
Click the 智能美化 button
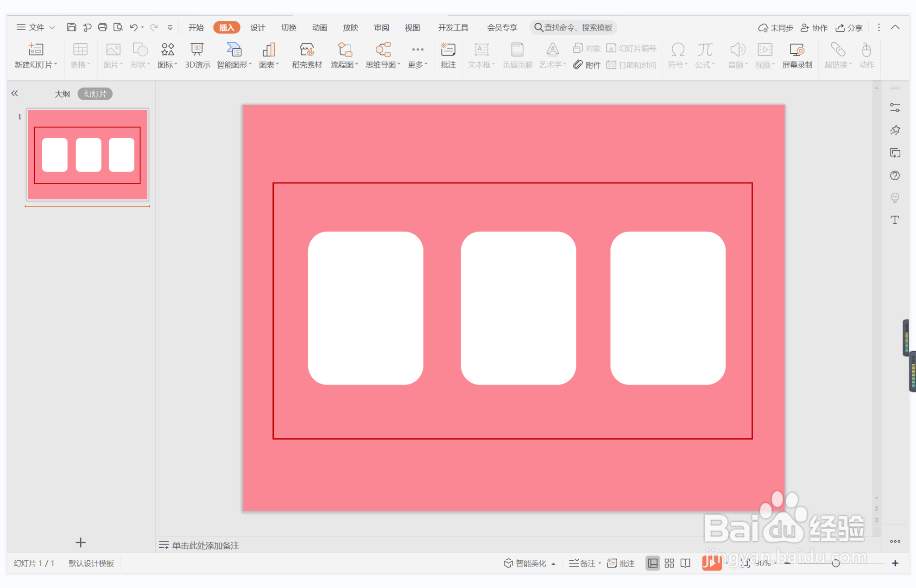pyautogui.click(x=525, y=563)
